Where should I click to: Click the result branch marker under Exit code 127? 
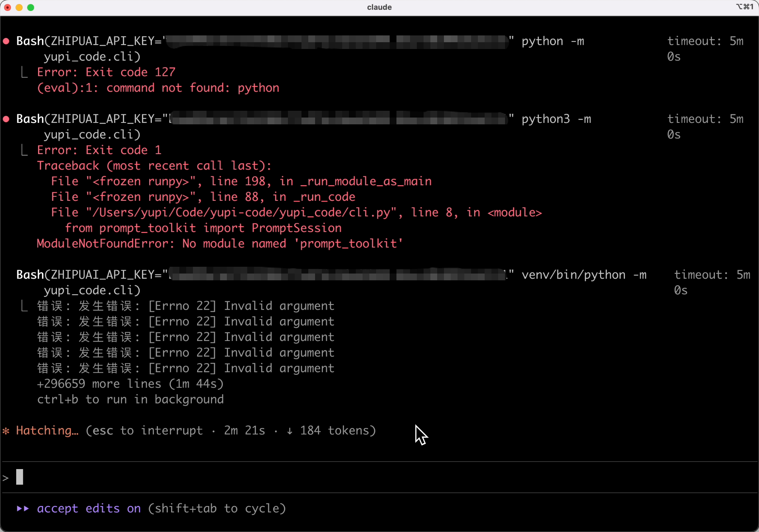tap(24, 72)
